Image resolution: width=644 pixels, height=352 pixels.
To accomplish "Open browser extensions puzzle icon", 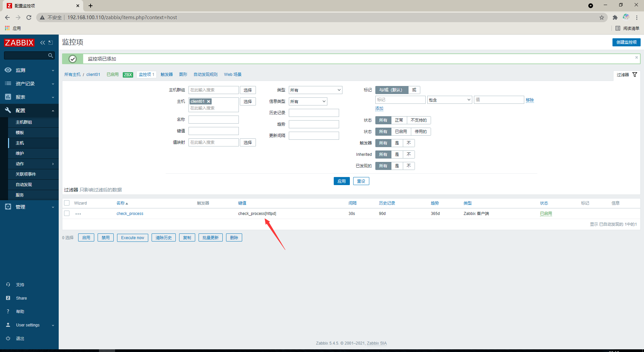I will 615,17.
